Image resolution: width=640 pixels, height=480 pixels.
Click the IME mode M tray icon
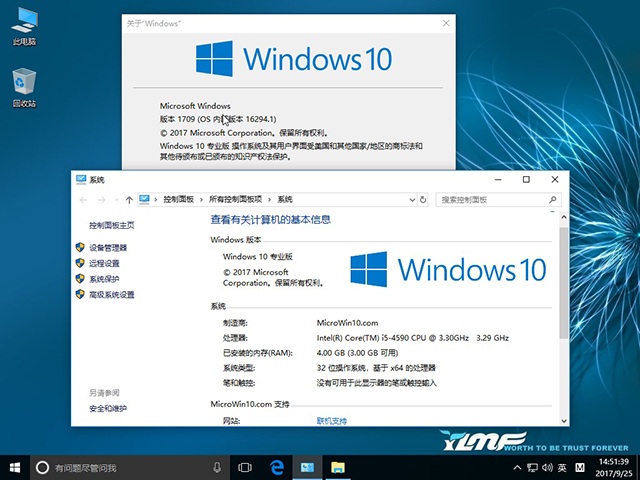[579, 468]
